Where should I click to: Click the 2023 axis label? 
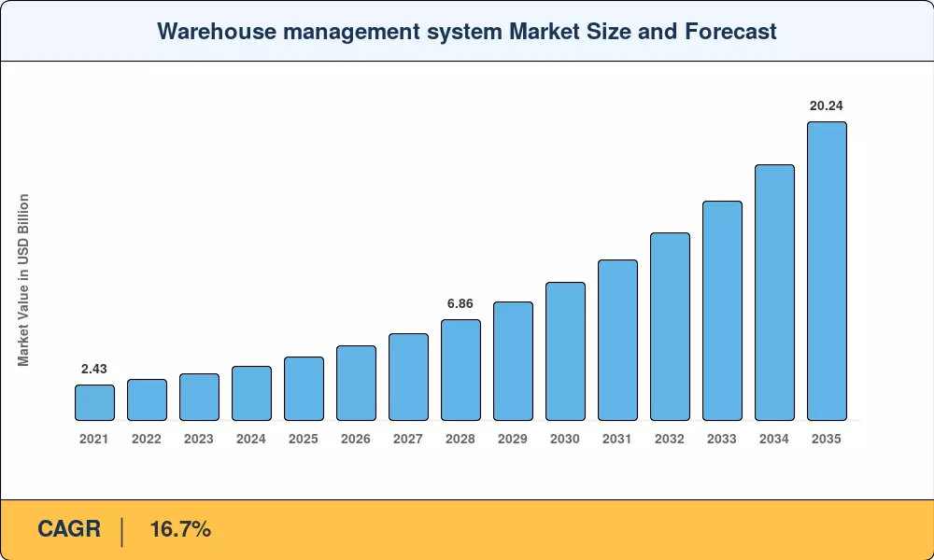pos(199,440)
